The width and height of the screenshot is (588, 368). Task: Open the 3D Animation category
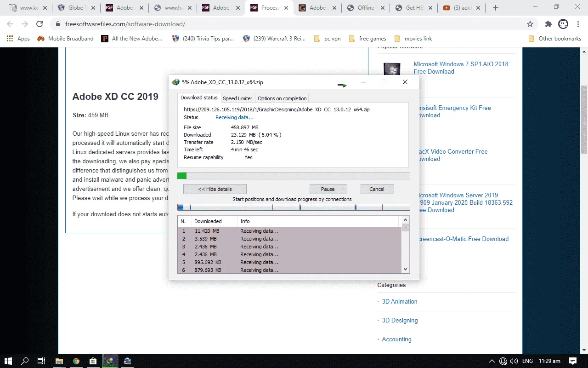[400, 301]
